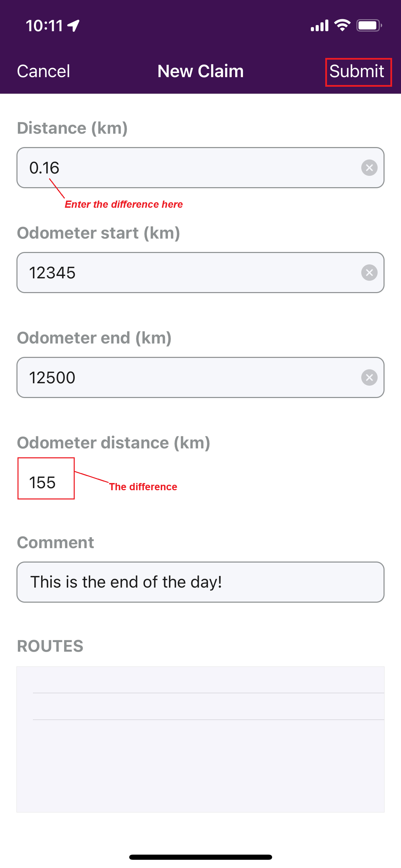Tap the location arrow in status bar
This screenshot has width=401, height=868.
[74, 25]
